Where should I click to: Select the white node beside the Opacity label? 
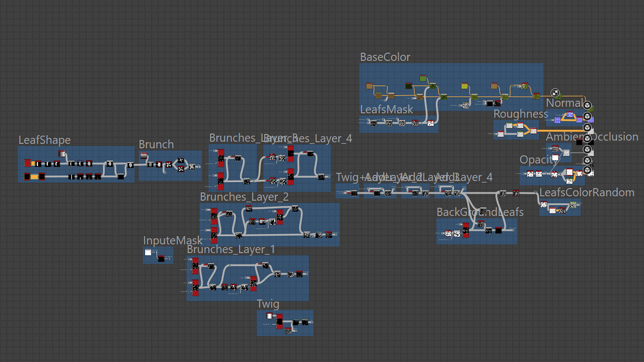pyautogui.click(x=555, y=157)
